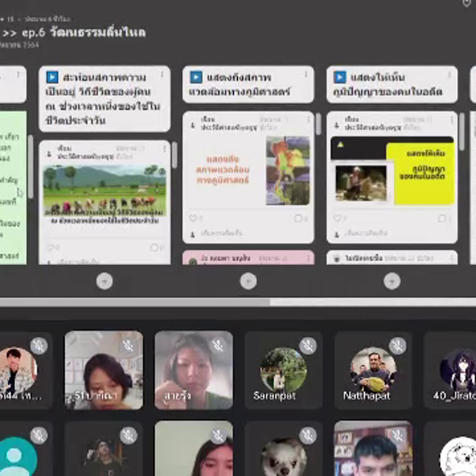Like the rice field post

tap(50, 247)
